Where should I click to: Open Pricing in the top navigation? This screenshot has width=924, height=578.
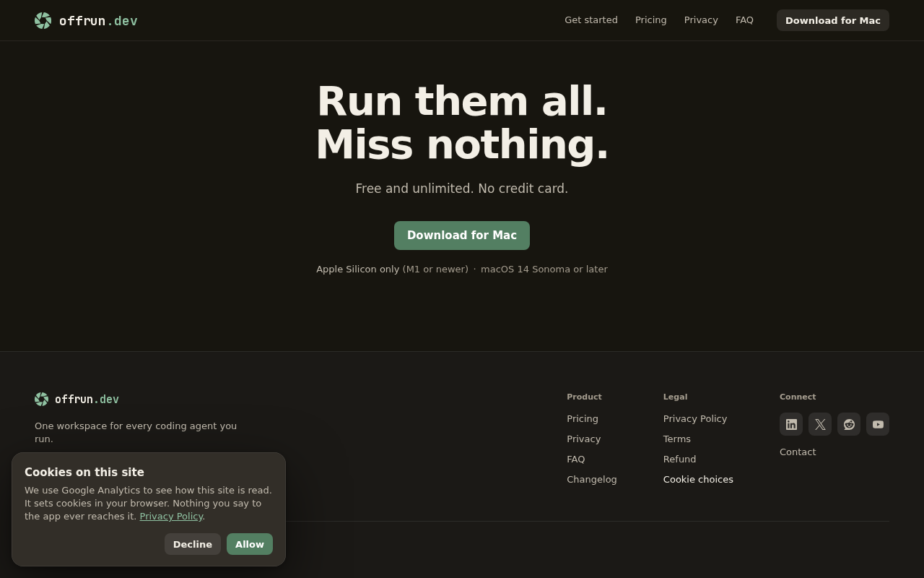click(x=651, y=20)
